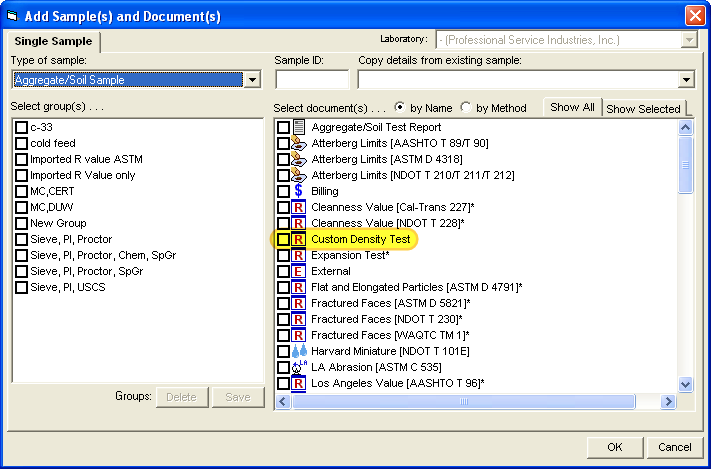Click the blue dollar Billing icon
The height and width of the screenshot is (469, 711).
298,191
